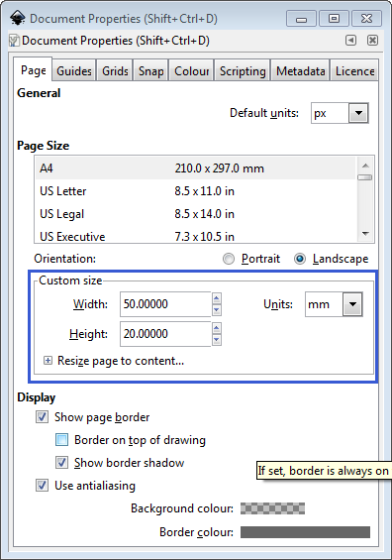Select US Letter page size
This screenshot has height=560, width=392.
[x=196, y=191]
